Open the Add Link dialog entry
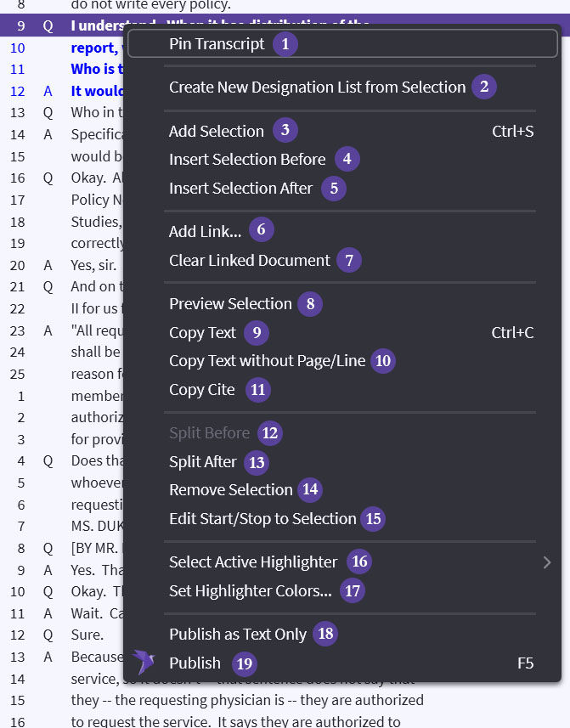Image resolution: width=570 pixels, height=728 pixels. (x=205, y=232)
